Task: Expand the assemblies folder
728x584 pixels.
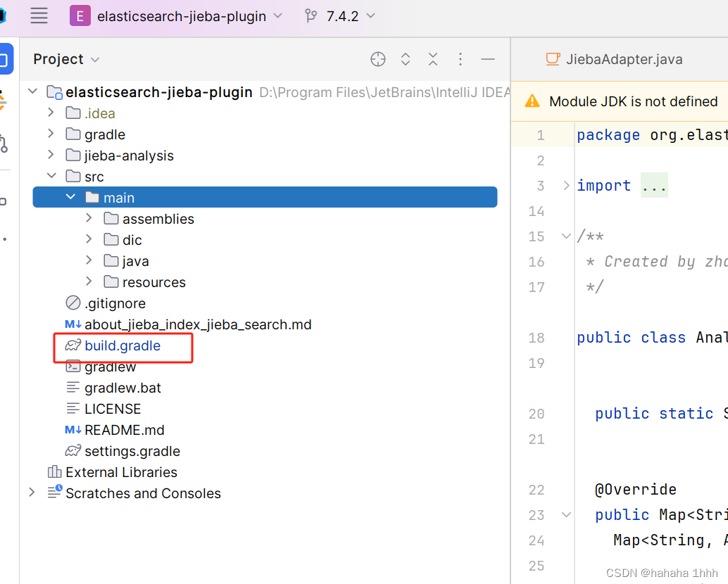Action: tap(89, 218)
